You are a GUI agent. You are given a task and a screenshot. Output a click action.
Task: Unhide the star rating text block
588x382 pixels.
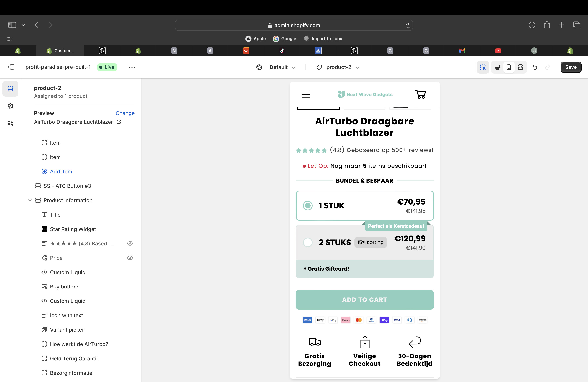pyautogui.click(x=130, y=244)
